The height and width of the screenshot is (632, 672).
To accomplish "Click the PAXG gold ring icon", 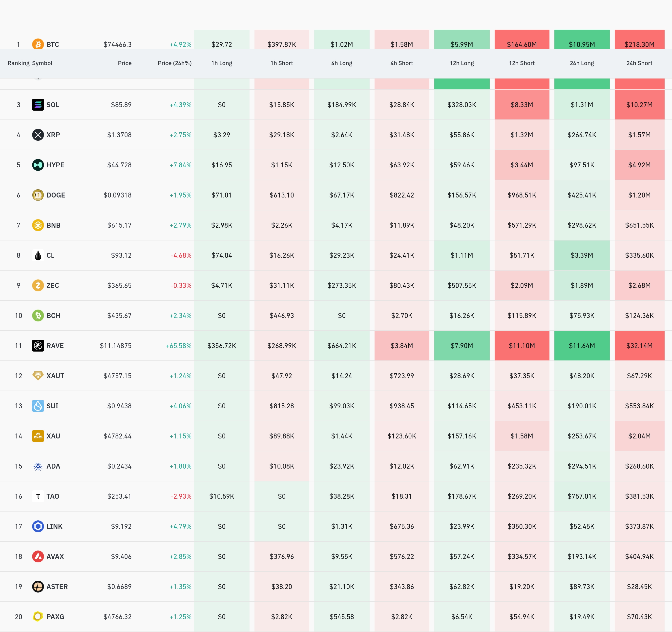I will point(38,616).
